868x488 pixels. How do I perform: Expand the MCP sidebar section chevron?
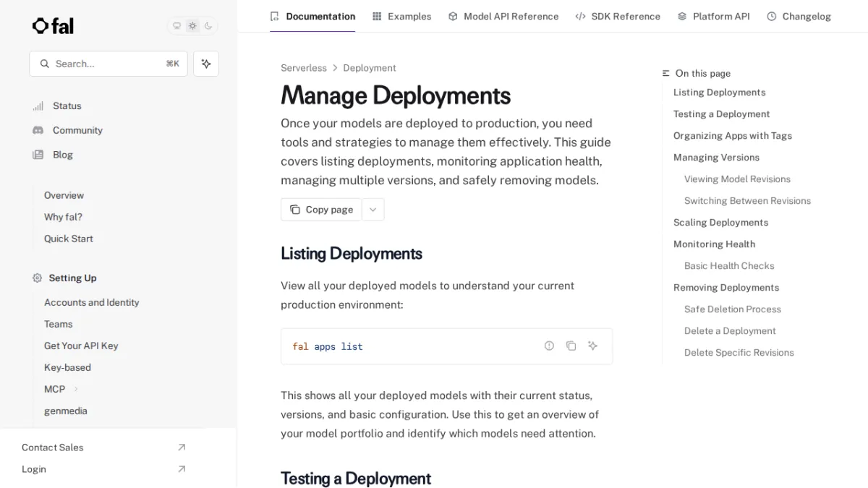click(76, 389)
